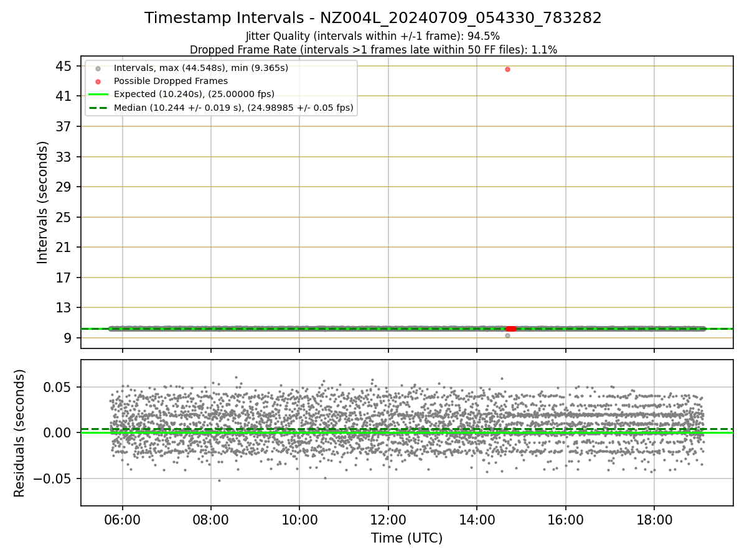
Task: Select the plot title 'Timestamp Intervals - NZ004L_20240709_054330_783282'
Action: (373, 18)
